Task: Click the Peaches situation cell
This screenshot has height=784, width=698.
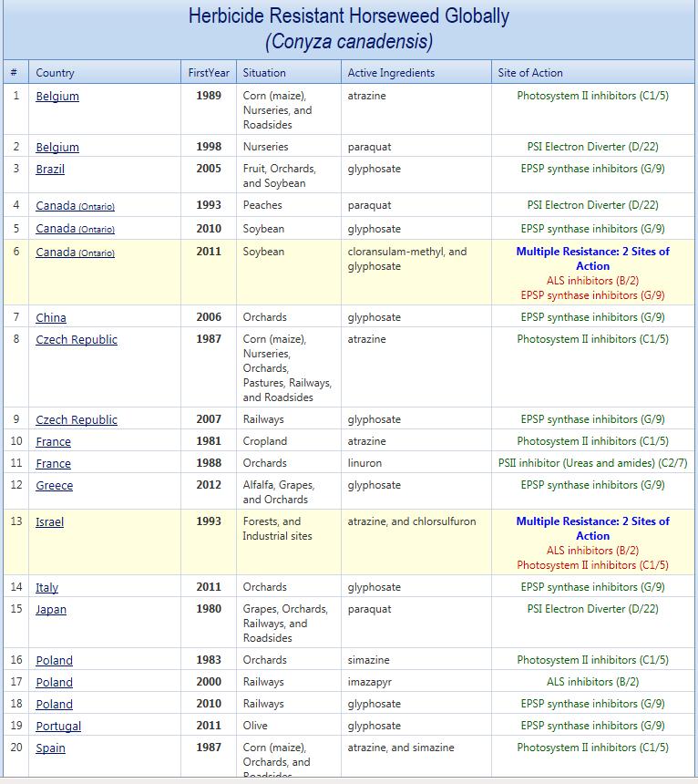Action: click(x=262, y=205)
